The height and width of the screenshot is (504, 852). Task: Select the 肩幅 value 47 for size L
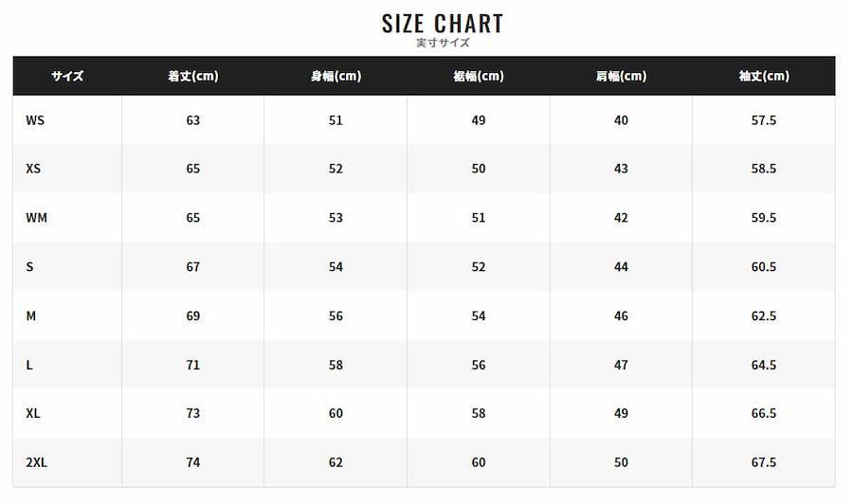[x=621, y=365]
